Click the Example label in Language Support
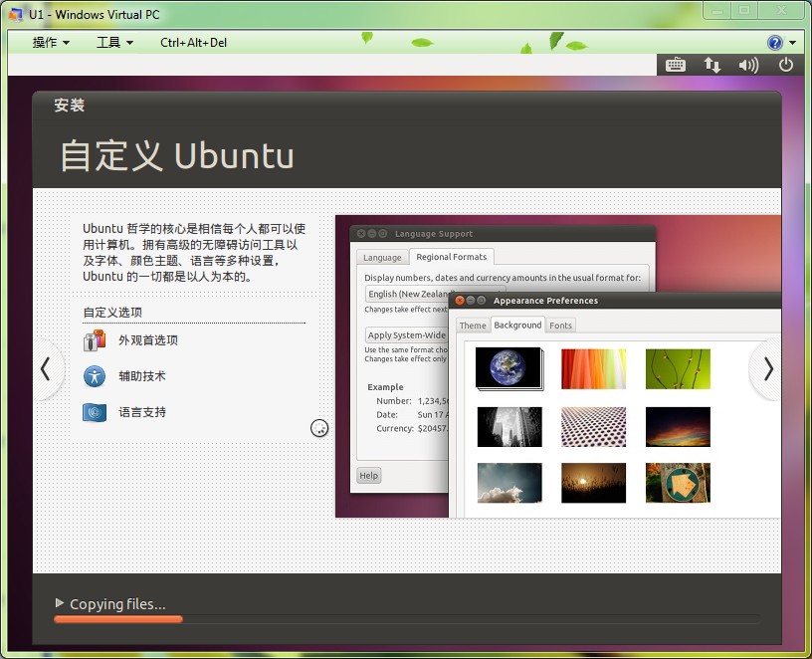Screen dimensions: 812x659 pos(385,387)
